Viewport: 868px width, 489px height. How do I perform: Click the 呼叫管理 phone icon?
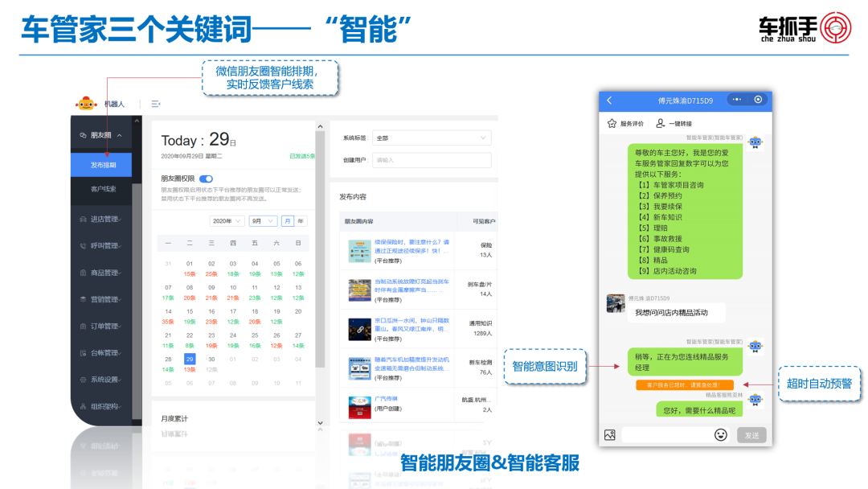[x=83, y=246]
